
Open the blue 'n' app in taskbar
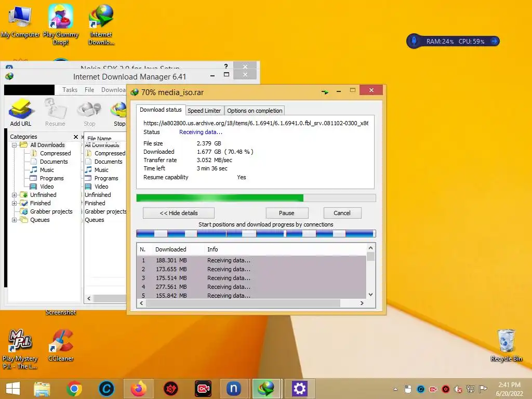pyautogui.click(x=234, y=389)
